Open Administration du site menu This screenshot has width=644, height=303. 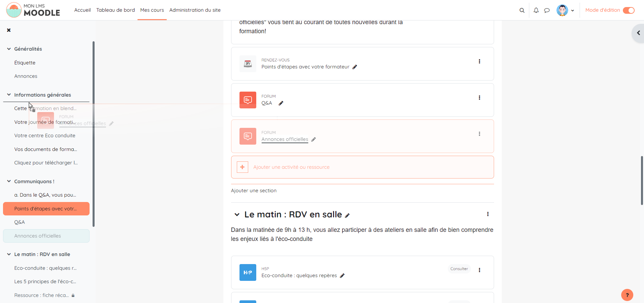[195, 10]
